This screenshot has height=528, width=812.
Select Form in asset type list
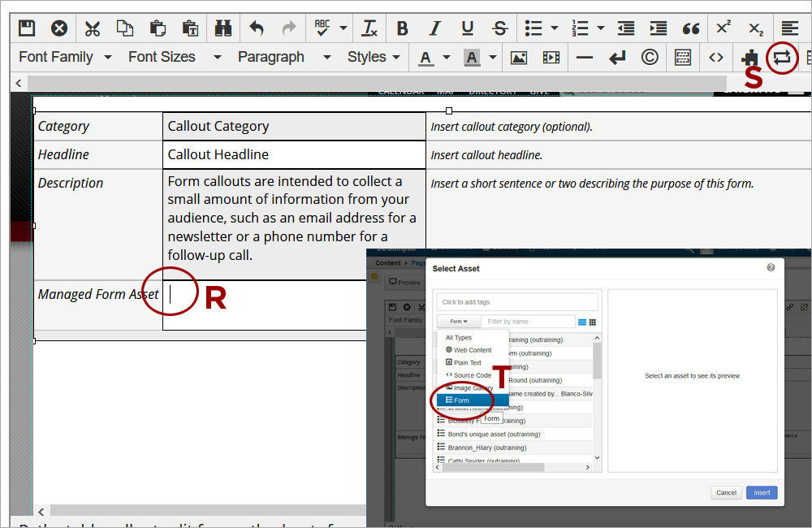(461, 400)
